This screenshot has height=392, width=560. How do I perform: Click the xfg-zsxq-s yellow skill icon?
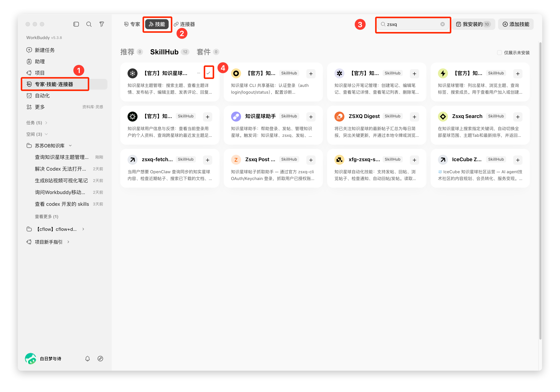coord(339,160)
